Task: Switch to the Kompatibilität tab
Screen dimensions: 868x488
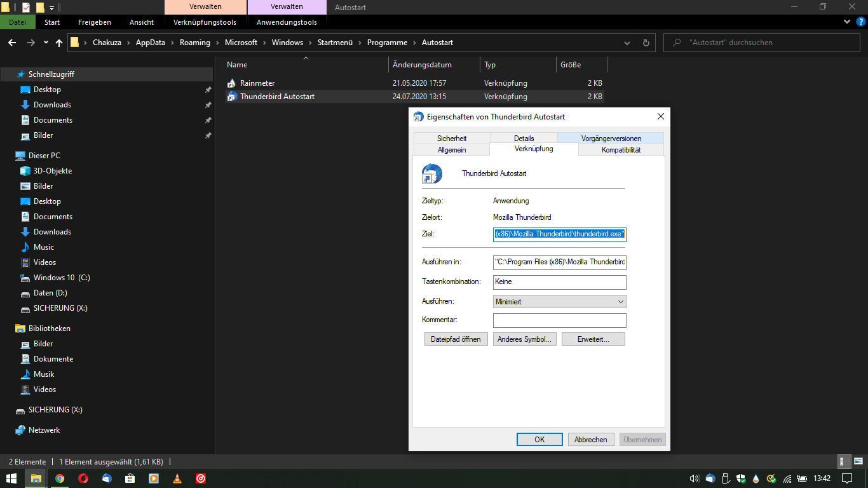Action: [621, 150]
